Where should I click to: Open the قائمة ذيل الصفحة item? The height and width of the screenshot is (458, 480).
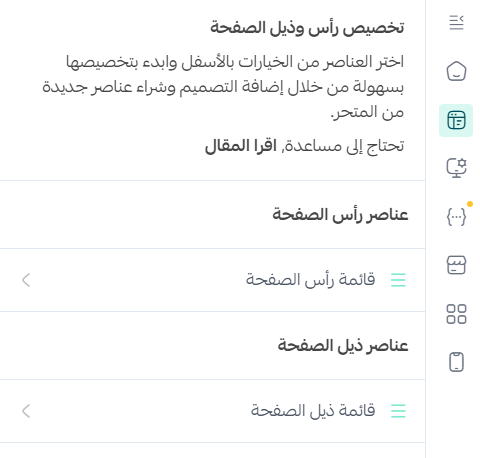click(213, 411)
